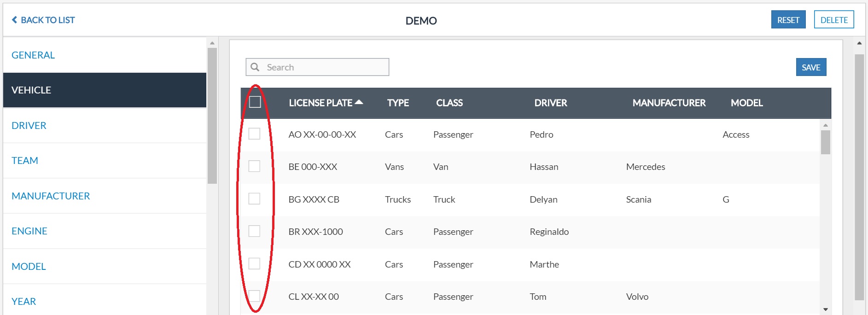Sort the table by Manufacturer column

[669, 103]
